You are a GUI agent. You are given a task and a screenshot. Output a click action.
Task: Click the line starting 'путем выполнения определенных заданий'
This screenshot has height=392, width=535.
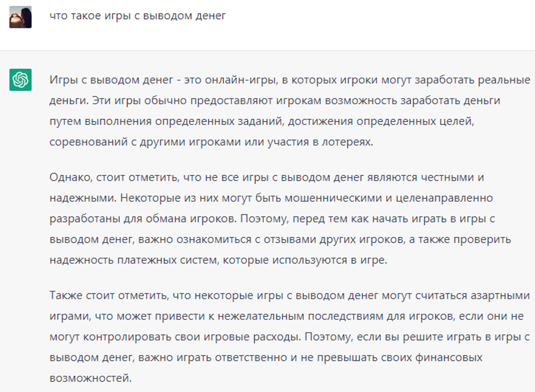click(261, 121)
